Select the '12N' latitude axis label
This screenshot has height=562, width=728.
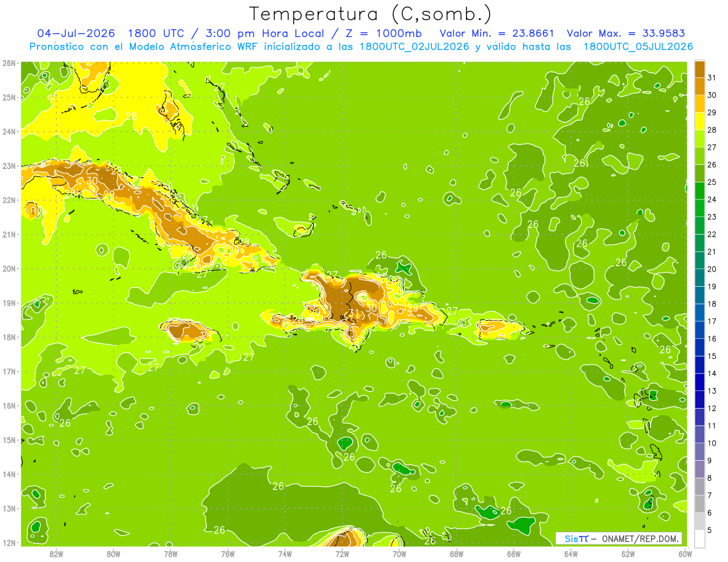point(9,543)
